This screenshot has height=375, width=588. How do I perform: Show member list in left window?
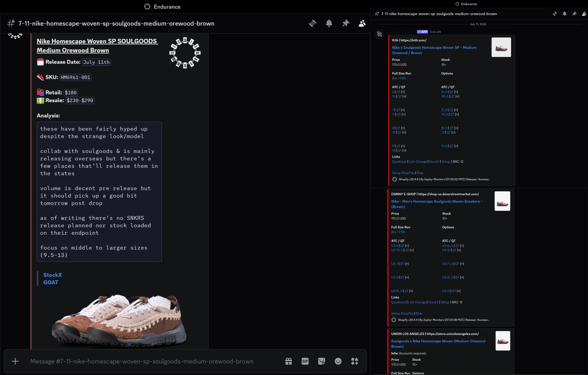362,23
